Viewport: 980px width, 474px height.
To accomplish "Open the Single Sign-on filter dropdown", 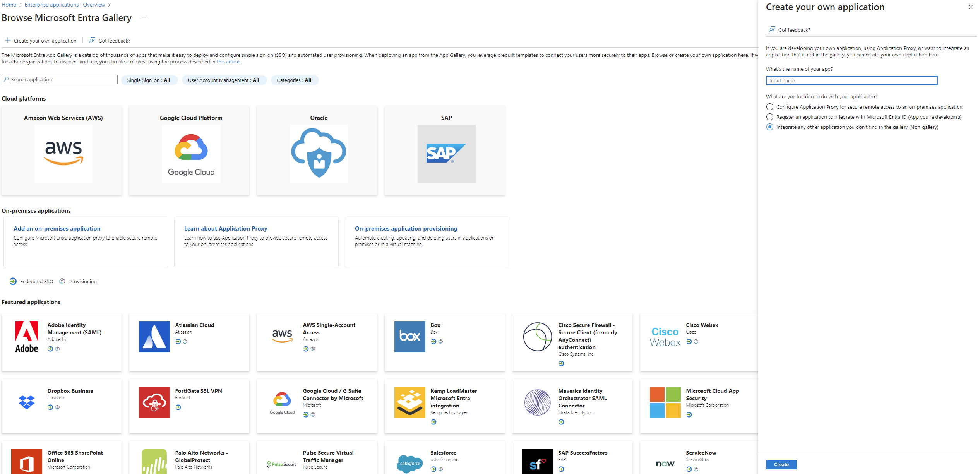I will pos(149,80).
